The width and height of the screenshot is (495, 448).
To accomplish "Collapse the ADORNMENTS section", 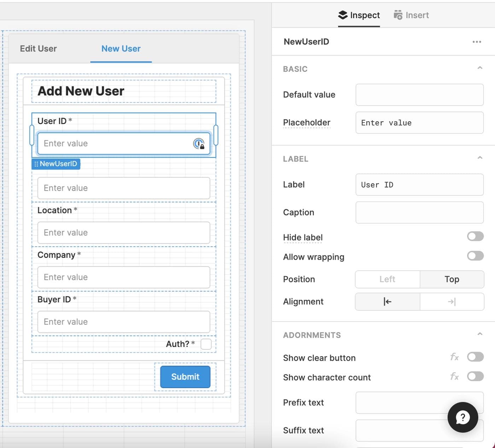I will coord(479,334).
